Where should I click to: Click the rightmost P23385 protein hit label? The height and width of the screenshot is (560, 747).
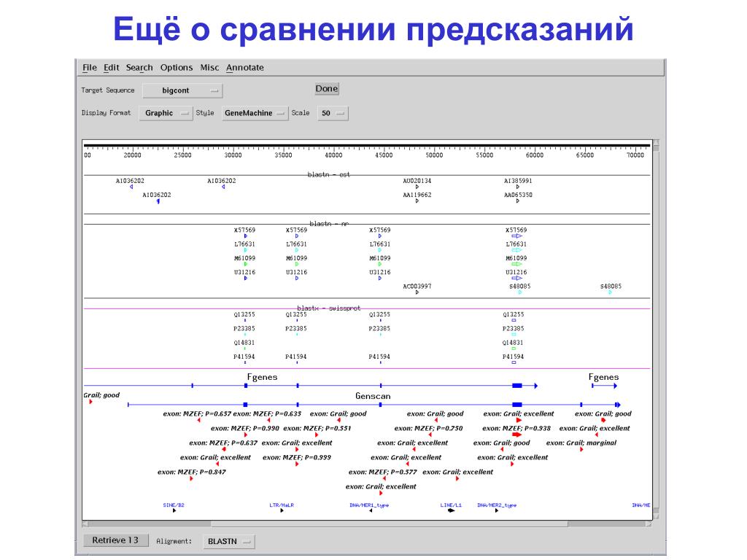click(513, 329)
